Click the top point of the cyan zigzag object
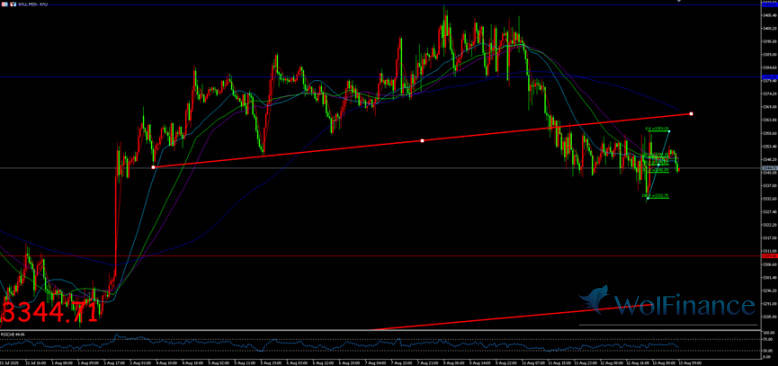Screen dimensions: 778x366 point(669,131)
